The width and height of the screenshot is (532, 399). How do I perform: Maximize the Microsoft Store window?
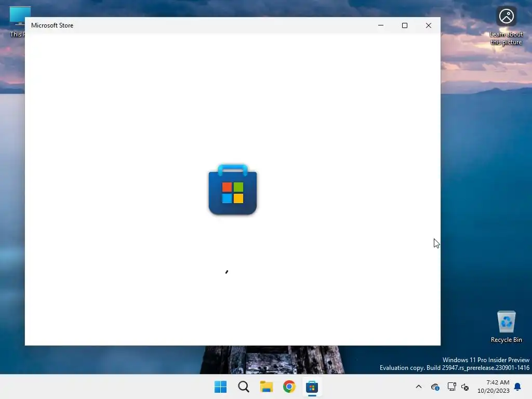[x=404, y=25]
